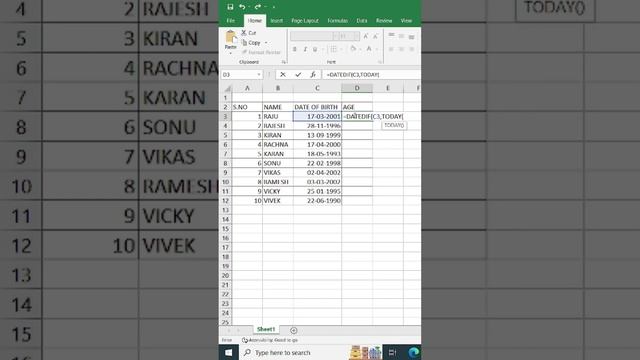Viewport: 640px width, 360px height.
Task: Open the Undo history dropdown arrow
Action: pyautogui.click(x=249, y=7)
